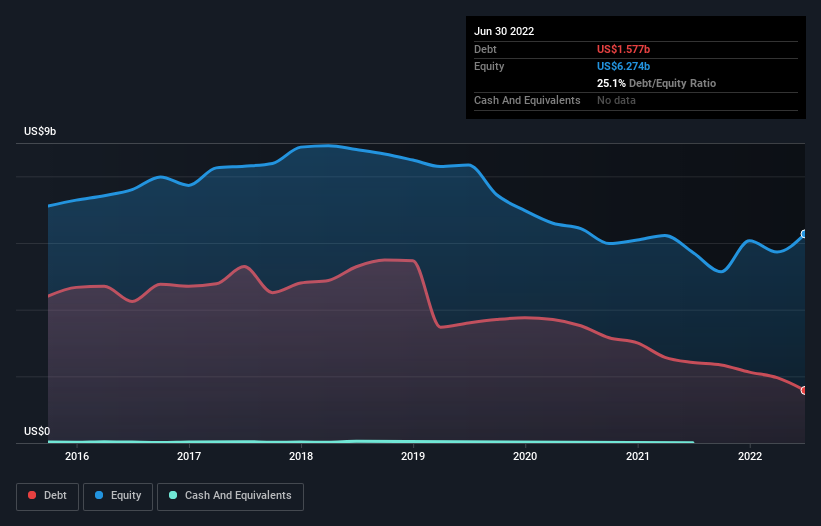This screenshot has height=526, width=821.
Task: Click the US$1.577b debt value
Action: click(x=623, y=49)
